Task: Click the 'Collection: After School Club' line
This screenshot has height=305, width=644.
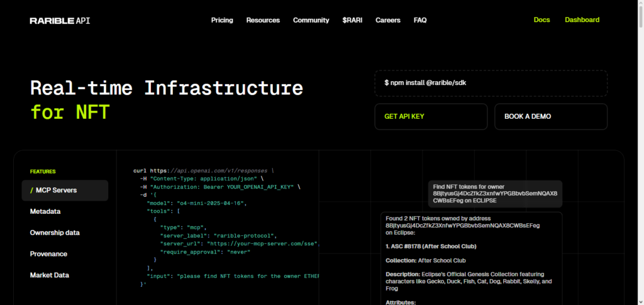Action: click(x=426, y=261)
